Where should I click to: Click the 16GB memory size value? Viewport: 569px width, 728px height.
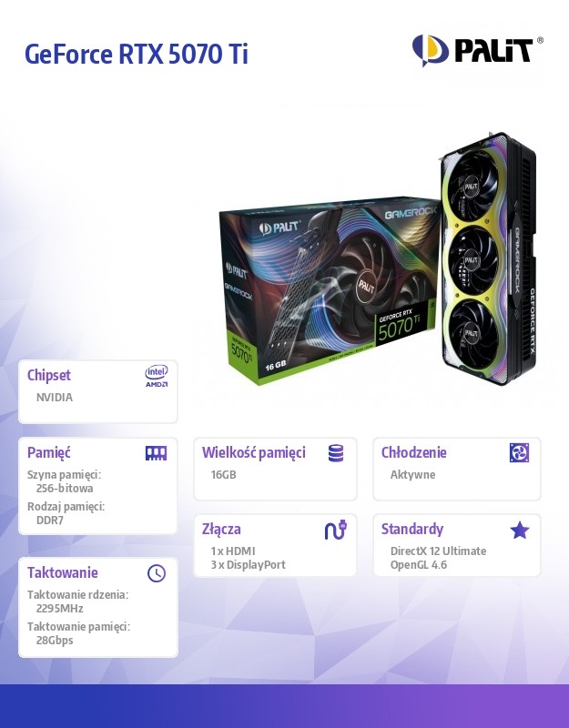point(223,474)
